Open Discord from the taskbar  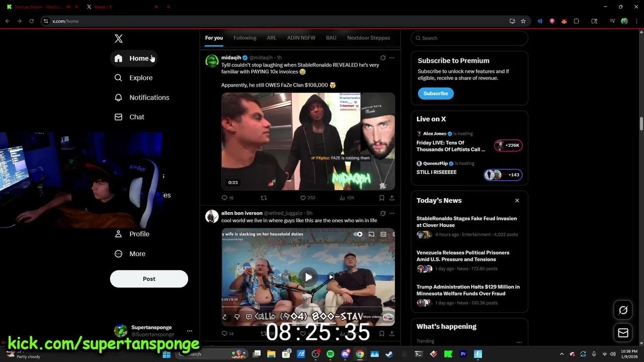coord(345,354)
